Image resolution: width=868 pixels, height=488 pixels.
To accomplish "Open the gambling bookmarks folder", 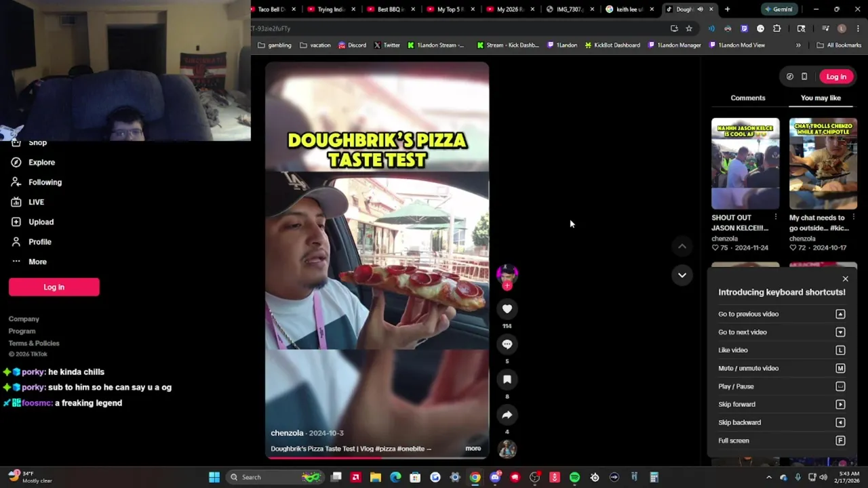I will point(275,45).
